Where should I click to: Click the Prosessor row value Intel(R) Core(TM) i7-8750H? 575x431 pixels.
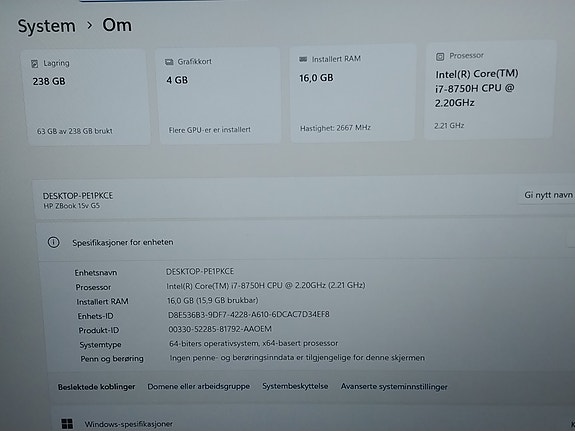pyautogui.click(x=265, y=285)
